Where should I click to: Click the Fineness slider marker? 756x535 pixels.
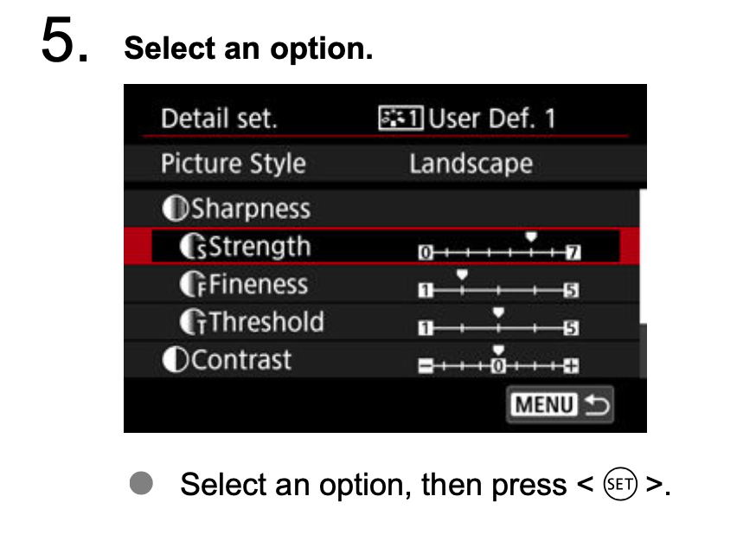coord(463,275)
